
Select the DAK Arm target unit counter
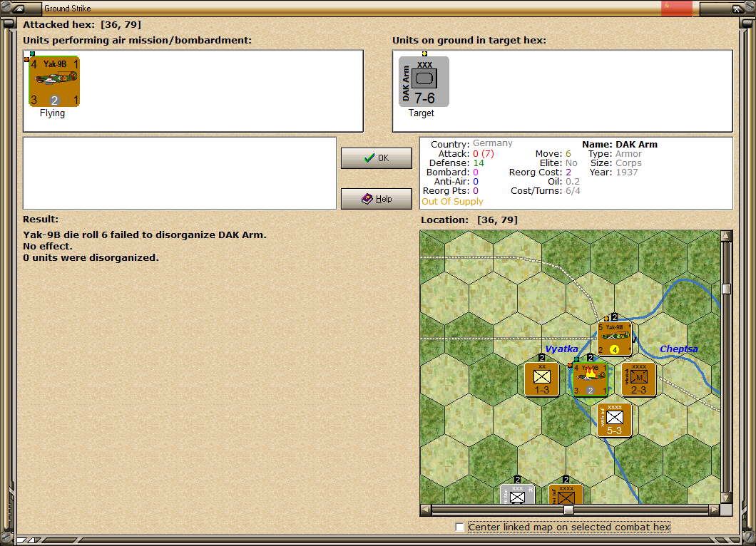pyautogui.click(x=424, y=81)
